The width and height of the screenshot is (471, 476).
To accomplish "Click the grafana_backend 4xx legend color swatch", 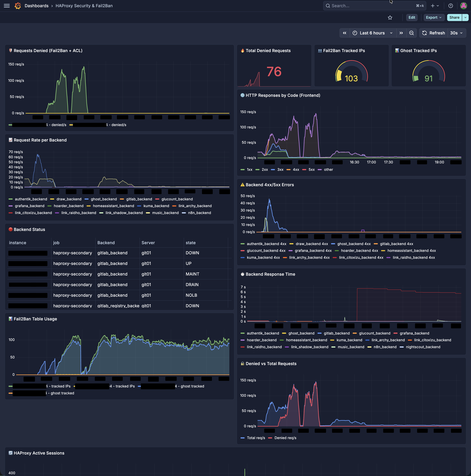I will pos(291,251).
